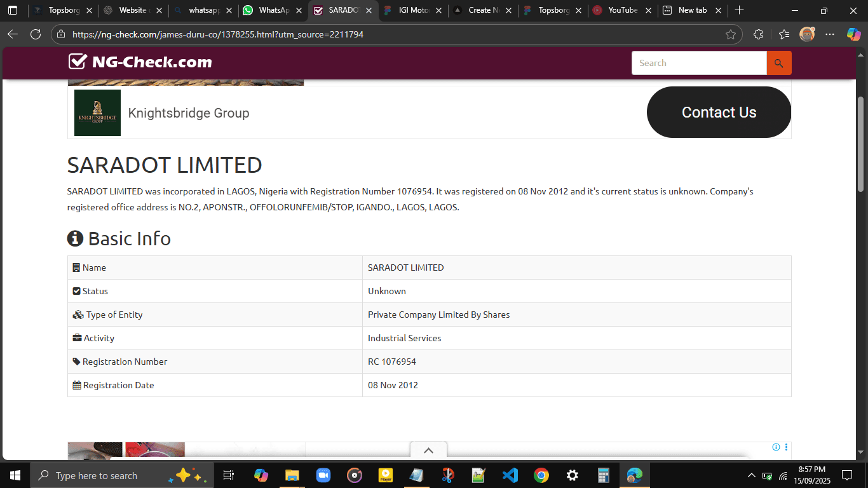Click the Knightsbridge Group logo thumbnail
Screen dimensions: 868x488
point(97,113)
